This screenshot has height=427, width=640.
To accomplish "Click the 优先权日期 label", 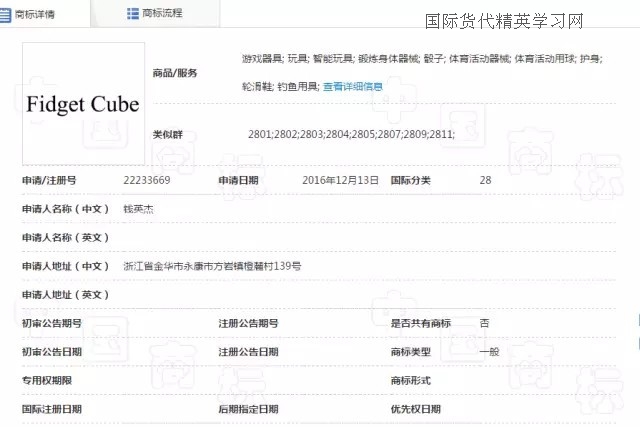I will click(x=415, y=409).
